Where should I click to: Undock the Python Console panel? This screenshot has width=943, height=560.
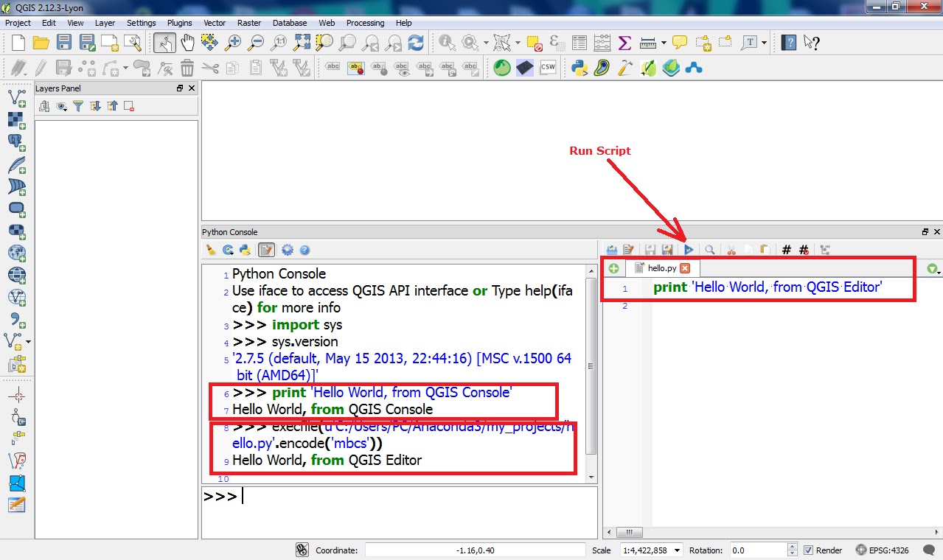pyautogui.click(x=925, y=232)
